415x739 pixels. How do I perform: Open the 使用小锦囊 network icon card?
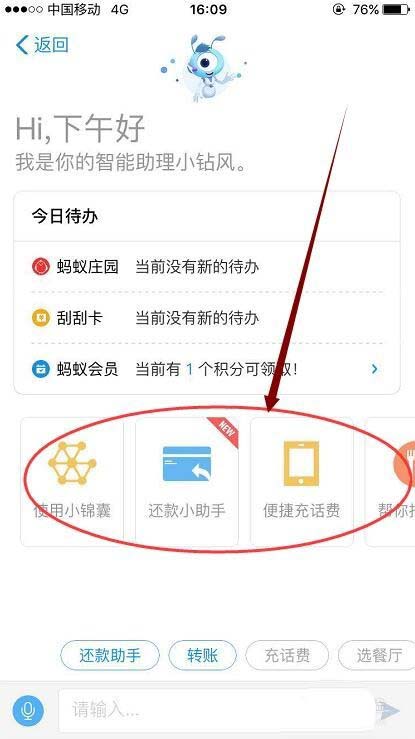click(x=72, y=463)
